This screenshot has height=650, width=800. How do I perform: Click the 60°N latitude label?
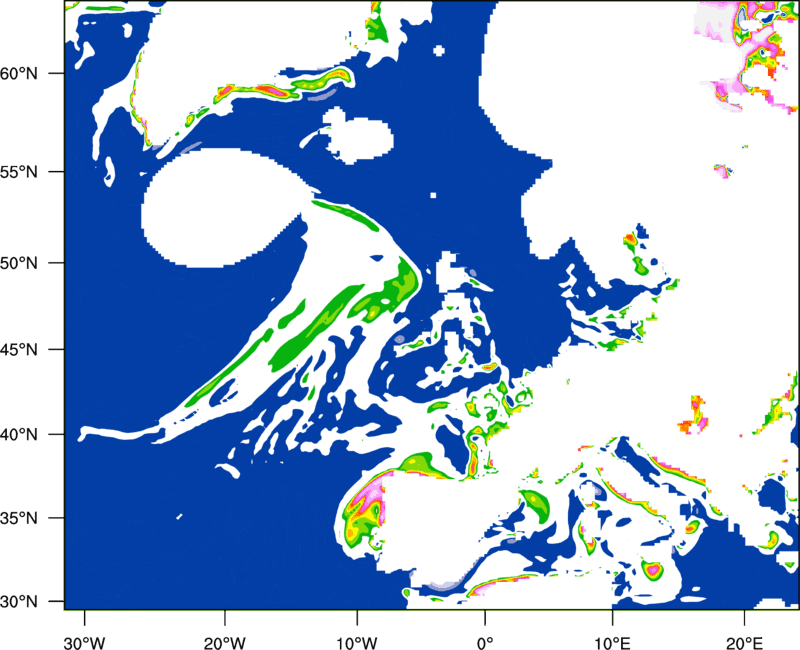[x=19, y=74]
